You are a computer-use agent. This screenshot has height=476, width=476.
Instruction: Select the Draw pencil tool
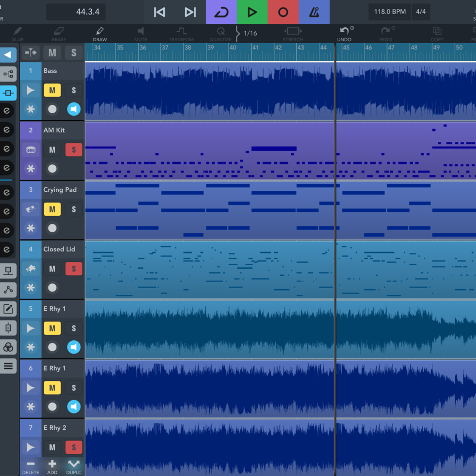(100, 34)
